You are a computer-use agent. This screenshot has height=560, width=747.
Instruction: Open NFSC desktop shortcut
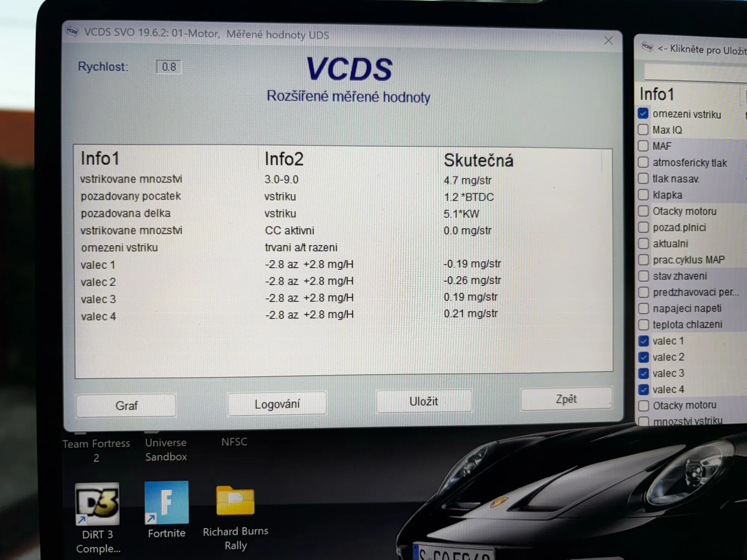click(x=234, y=442)
